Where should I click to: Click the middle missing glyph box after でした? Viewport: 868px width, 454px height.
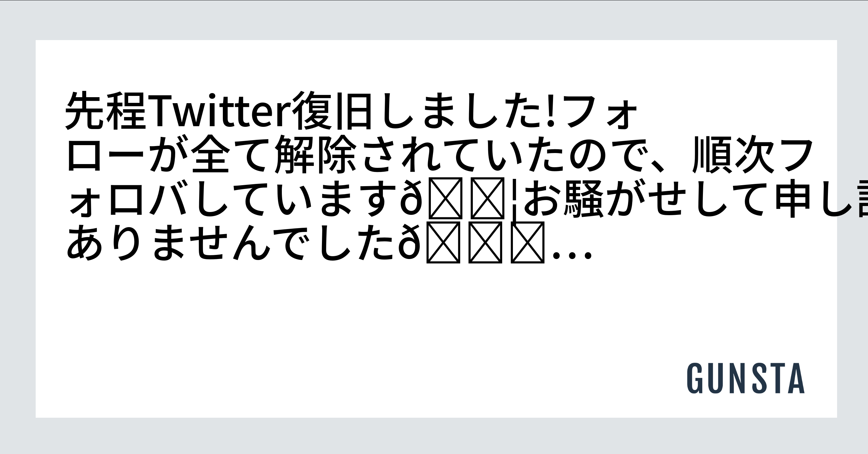point(485,242)
